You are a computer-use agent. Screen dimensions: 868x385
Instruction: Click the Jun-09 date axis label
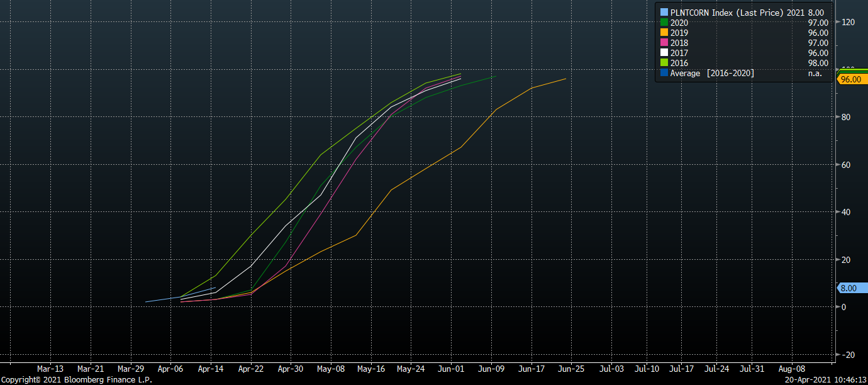[491, 369]
